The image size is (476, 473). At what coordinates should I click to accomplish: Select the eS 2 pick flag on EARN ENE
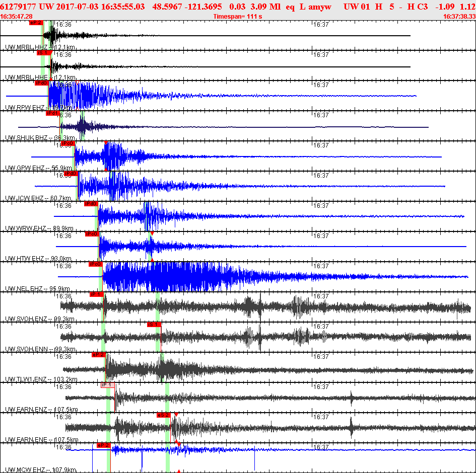[164, 415]
